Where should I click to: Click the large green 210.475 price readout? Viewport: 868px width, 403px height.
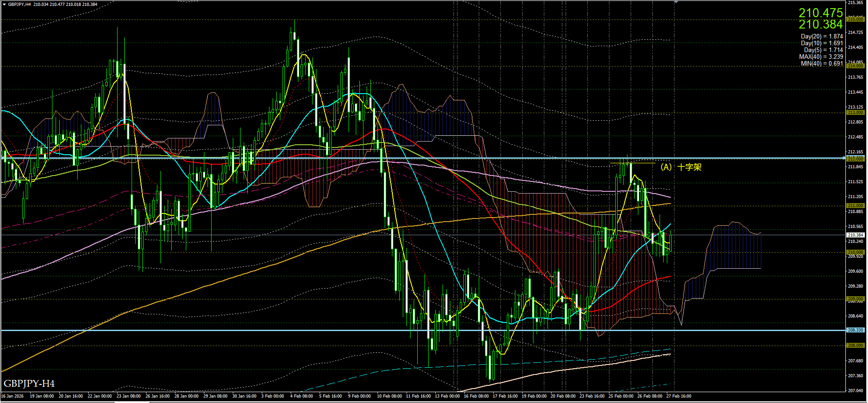point(820,13)
